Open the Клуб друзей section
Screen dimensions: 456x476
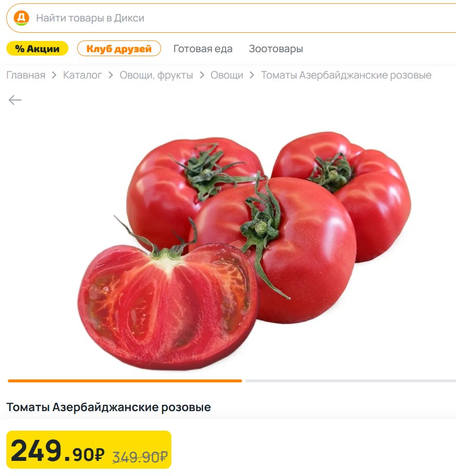point(119,49)
